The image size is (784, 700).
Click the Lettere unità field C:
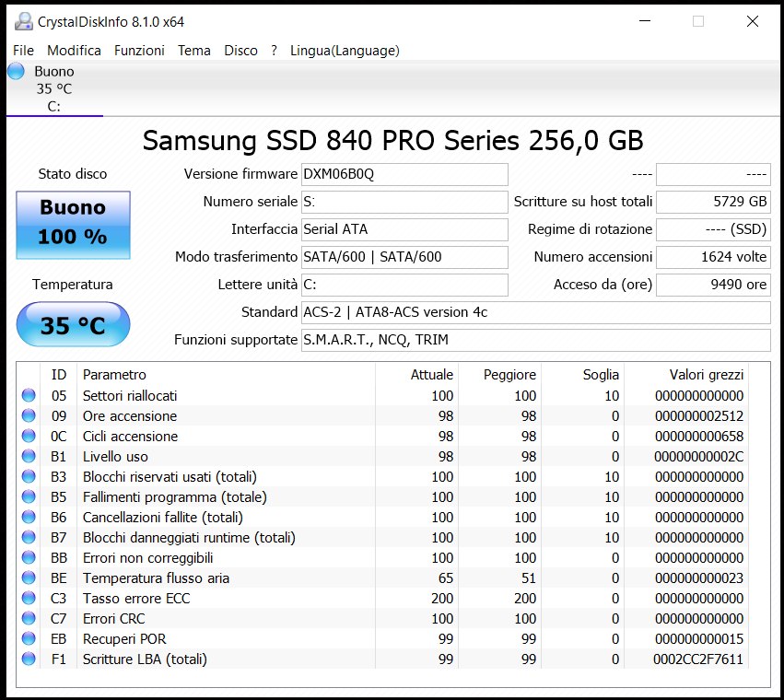[x=404, y=285]
